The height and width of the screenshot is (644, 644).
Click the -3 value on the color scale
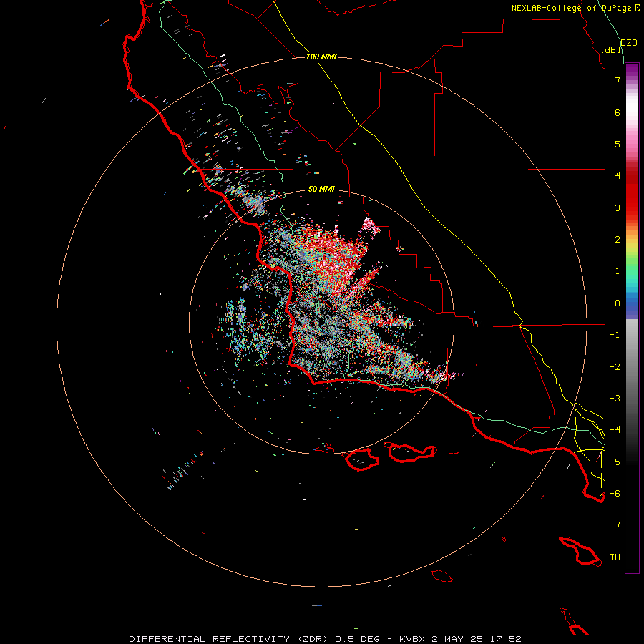pyautogui.click(x=615, y=399)
